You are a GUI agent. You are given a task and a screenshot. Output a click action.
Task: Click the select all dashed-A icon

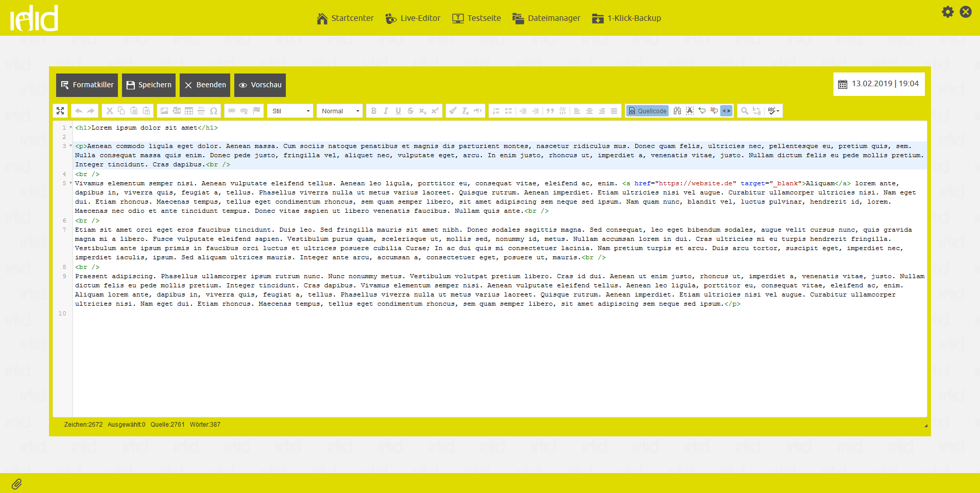690,111
